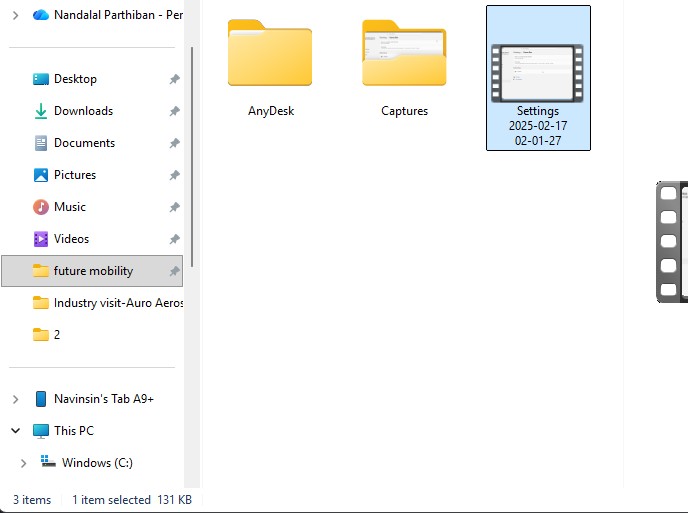Select This PC label
The height and width of the screenshot is (513, 688).
[74, 431]
